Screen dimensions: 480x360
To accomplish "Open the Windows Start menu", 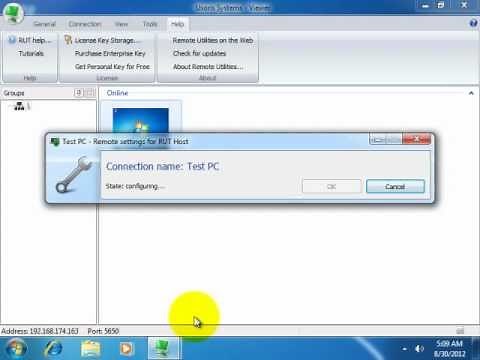I will click(16, 349).
